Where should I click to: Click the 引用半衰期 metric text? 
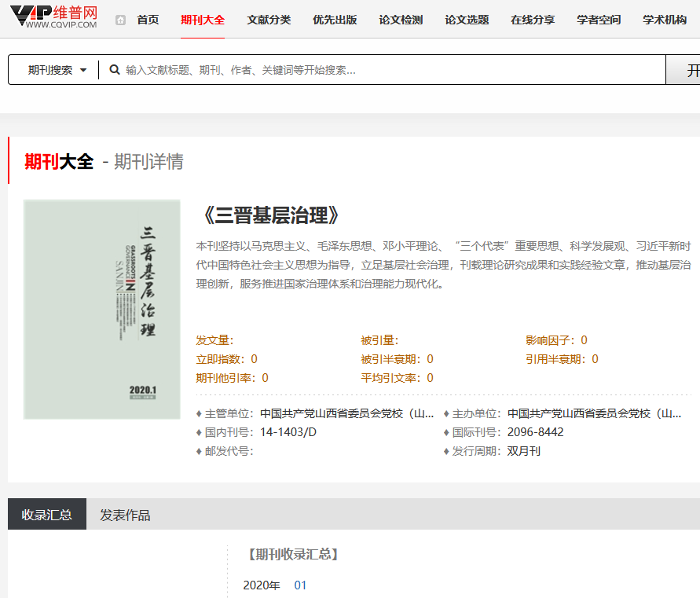tap(562, 359)
